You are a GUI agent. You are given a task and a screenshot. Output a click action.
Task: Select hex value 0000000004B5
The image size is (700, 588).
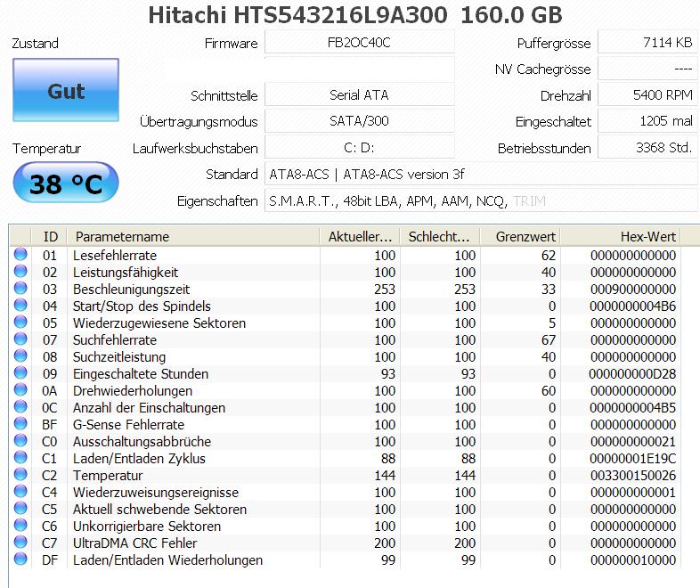(x=632, y=408)
